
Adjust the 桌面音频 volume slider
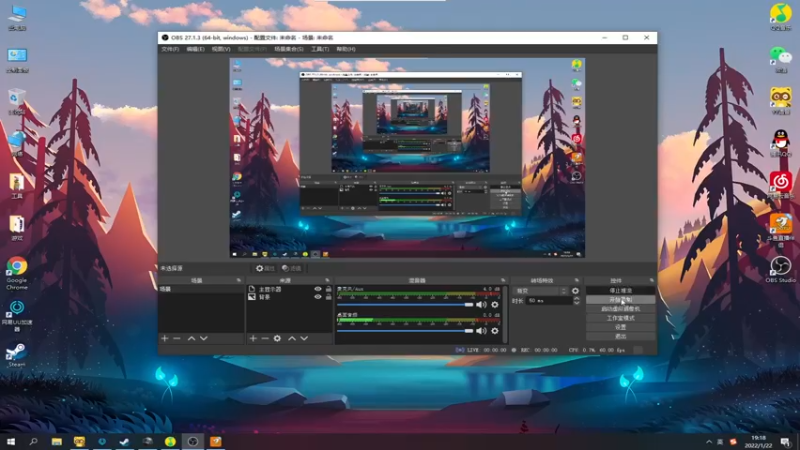[x=405, y=331]
